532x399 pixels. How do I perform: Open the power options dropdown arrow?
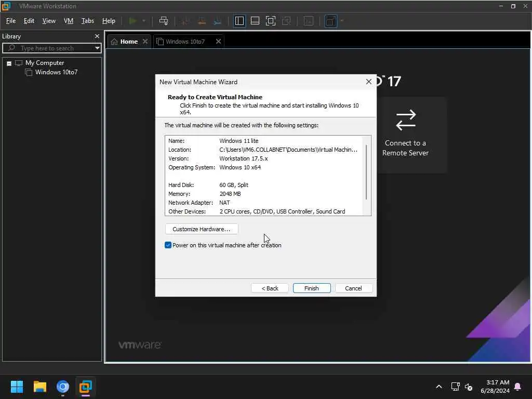coord(144,21)
